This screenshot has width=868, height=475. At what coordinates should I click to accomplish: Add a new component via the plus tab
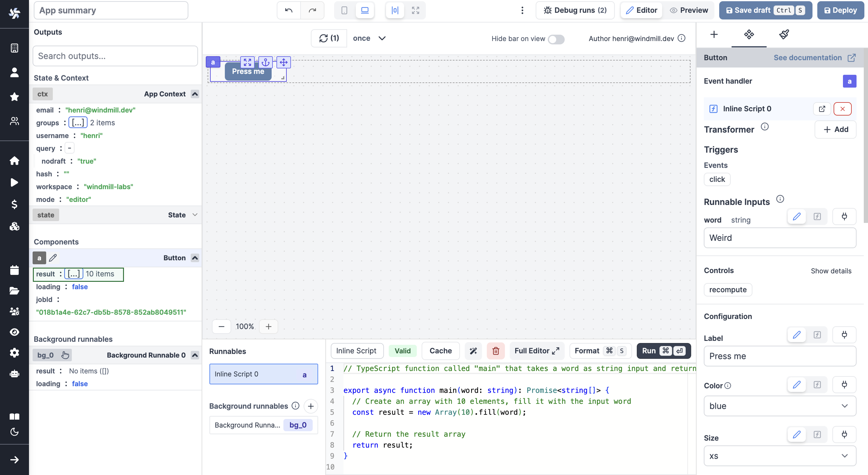pos(714,34)
